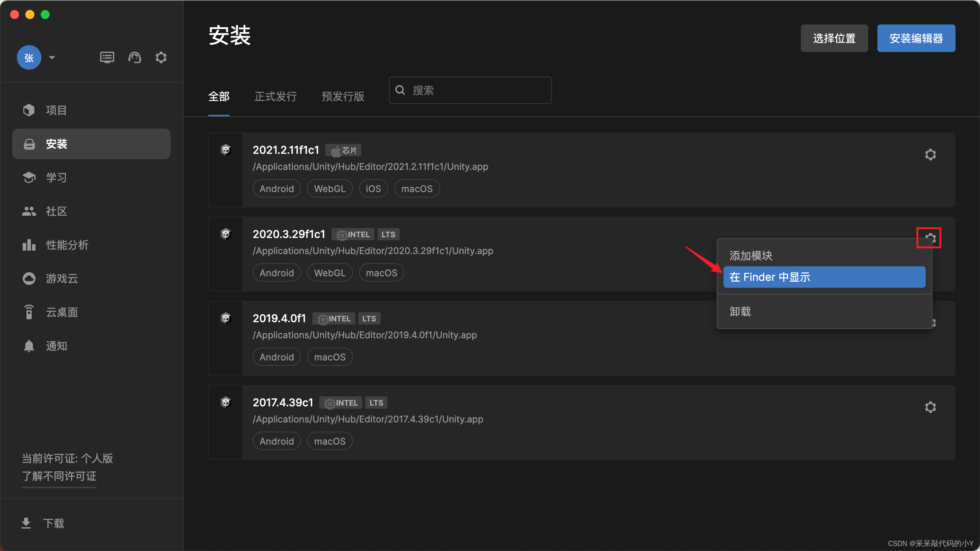Click the 游戏云 cloud icon
980x551 pixels.
[x=29, y=279]
